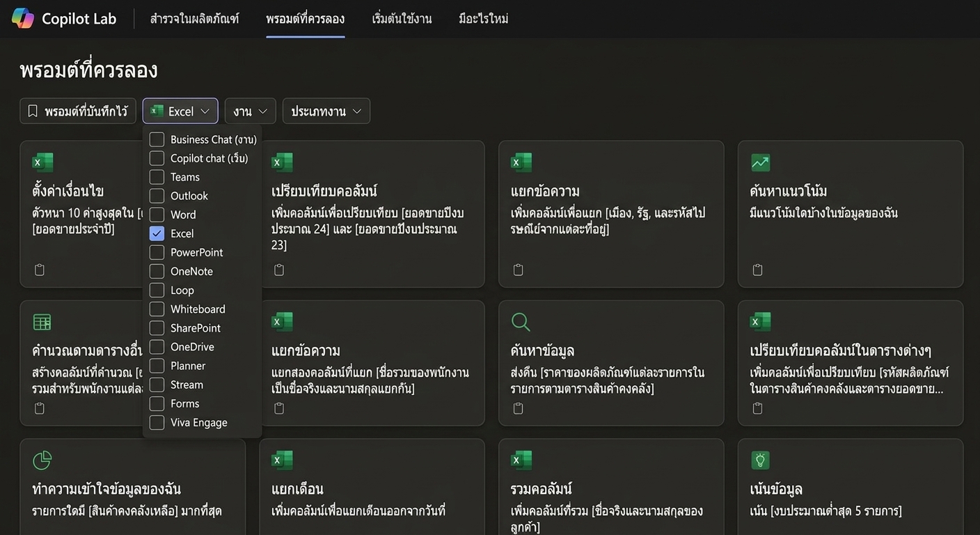The width and height of the screenshot is (980, 535).
Task: Click lightbulb icon on เน้นข้อมูล card
Action: (x=761, y=460)
